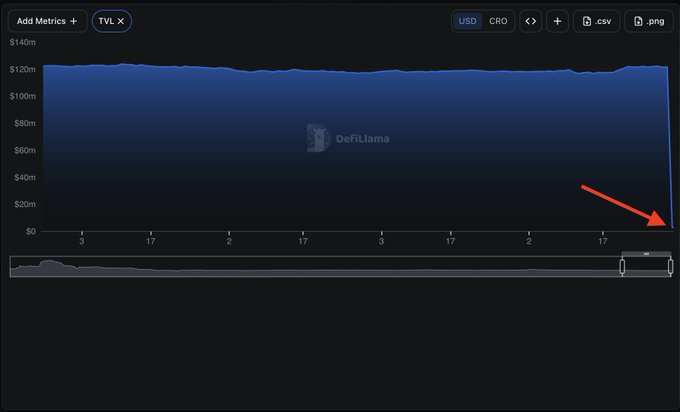Click the $120m axis label
The width and height of the screenshot is (680, 412).
tap(23, 69)
